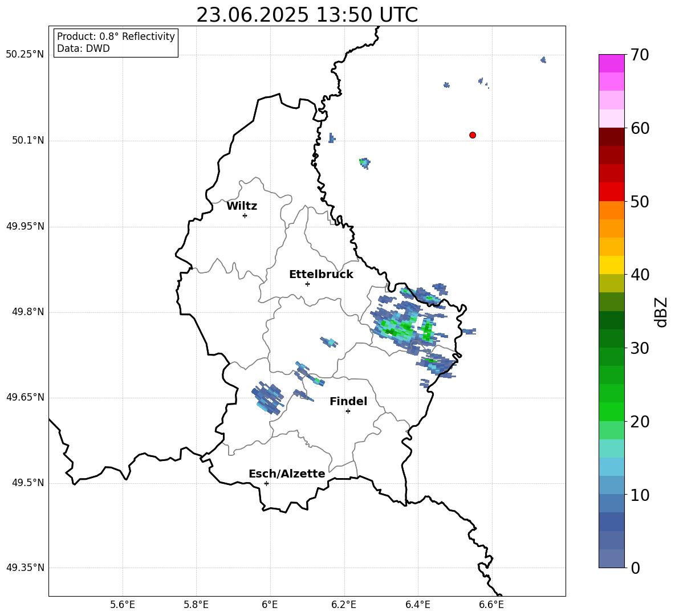This screenshot has width=675, height=616.
Task: Click the yellow colorbar segment above 40
Action: click(611, 265)
